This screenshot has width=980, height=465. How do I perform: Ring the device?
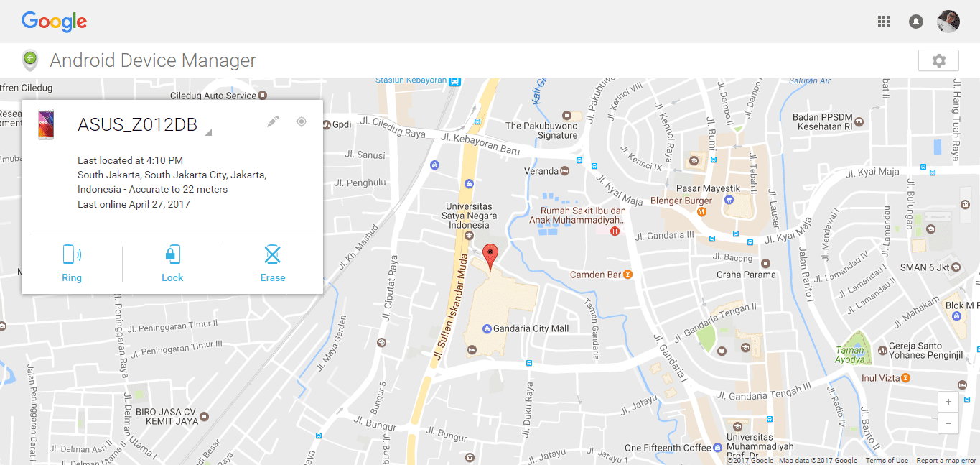coord(72,264)
